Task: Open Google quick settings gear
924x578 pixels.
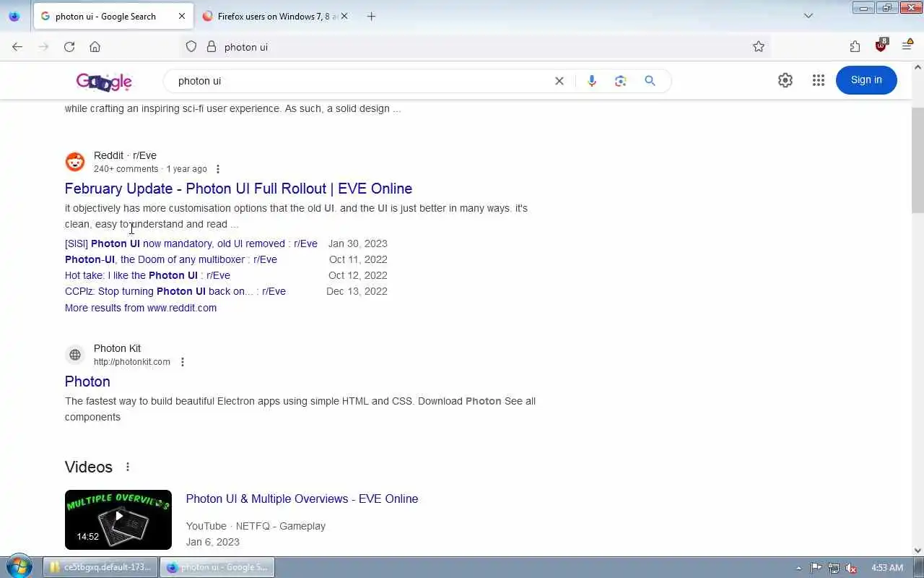Action: point(785,80)
